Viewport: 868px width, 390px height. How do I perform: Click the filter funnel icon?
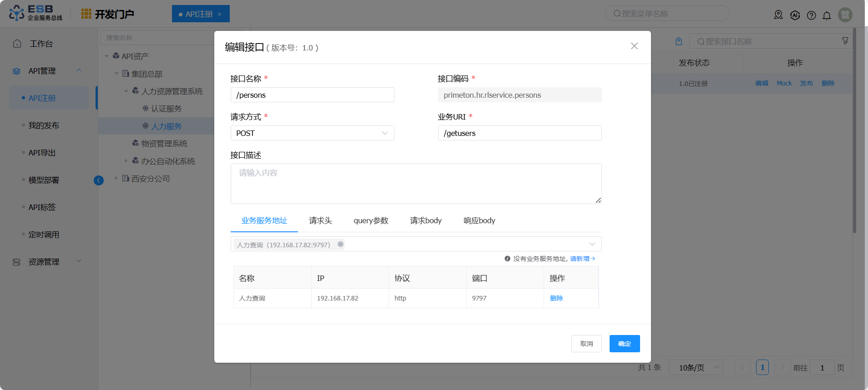[845, 41]
